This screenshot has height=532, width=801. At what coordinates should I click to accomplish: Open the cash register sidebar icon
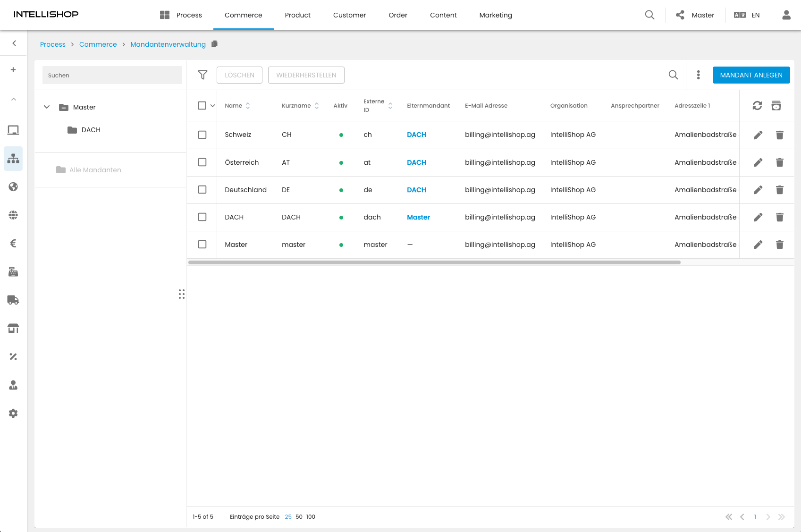tap(13, 272)
